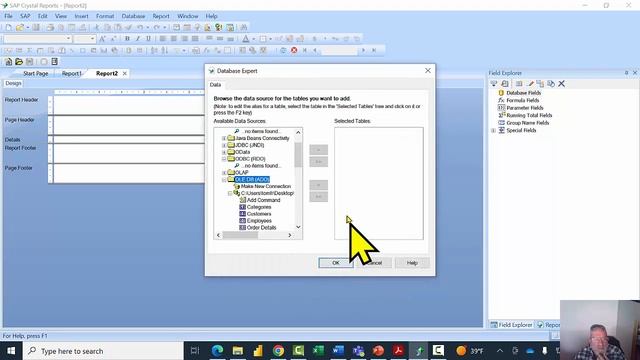Open the Format menu

(105, 16)
